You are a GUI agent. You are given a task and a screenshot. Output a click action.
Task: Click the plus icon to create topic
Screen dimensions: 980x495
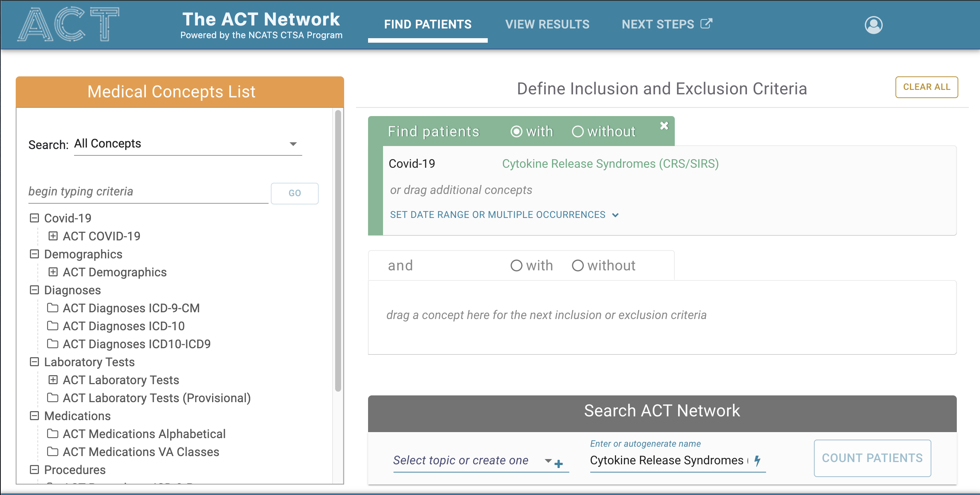coord(558,464)
